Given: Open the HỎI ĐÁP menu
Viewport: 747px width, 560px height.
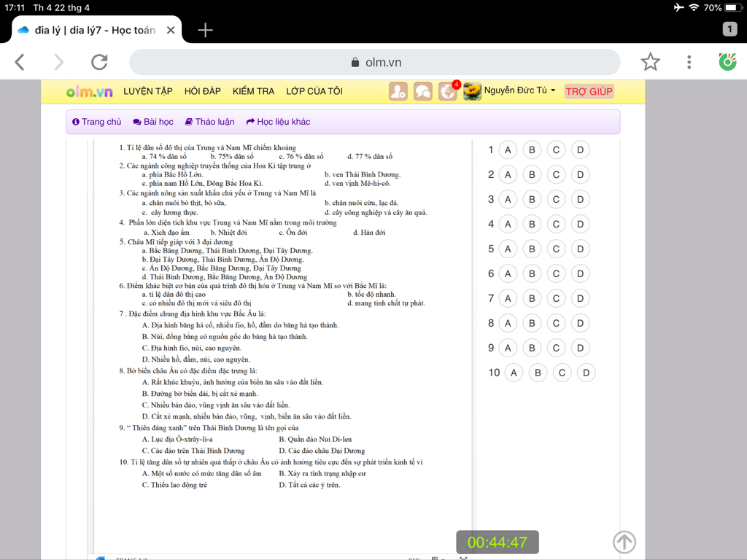Looking at the screenshot, I should tap(203, 91).
